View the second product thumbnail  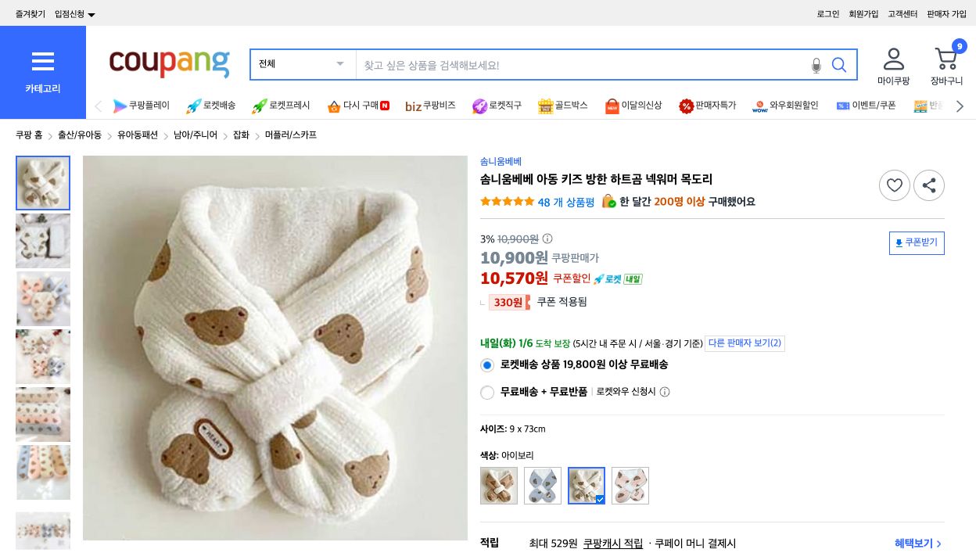point(43,241)
